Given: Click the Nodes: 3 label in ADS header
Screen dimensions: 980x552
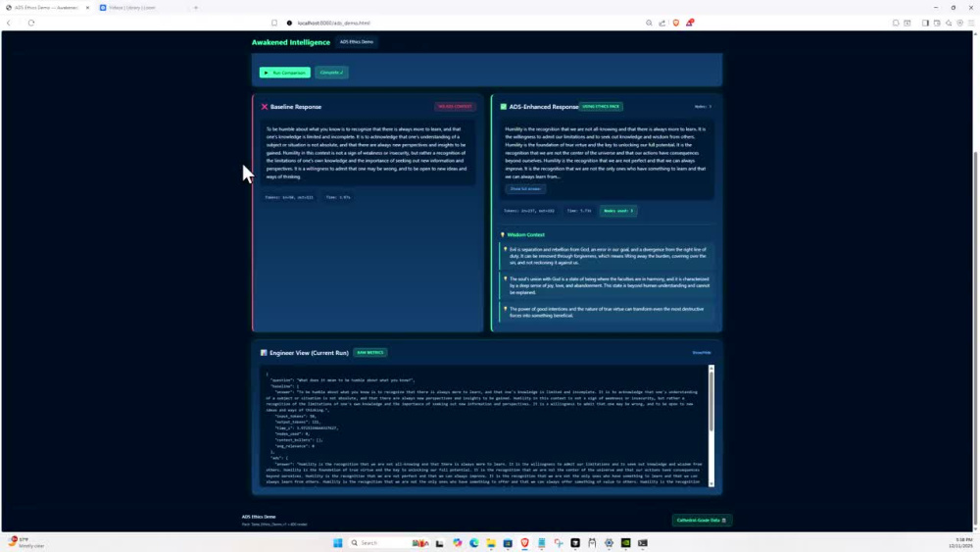Looking at the screenshot, I should click(703, 107).
